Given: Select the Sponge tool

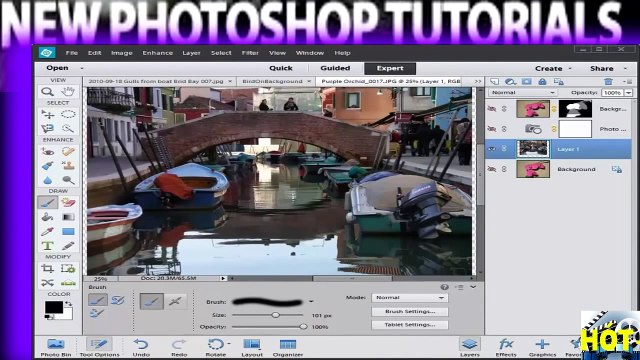Looking at the screenshot, I should tap(68, 180).
